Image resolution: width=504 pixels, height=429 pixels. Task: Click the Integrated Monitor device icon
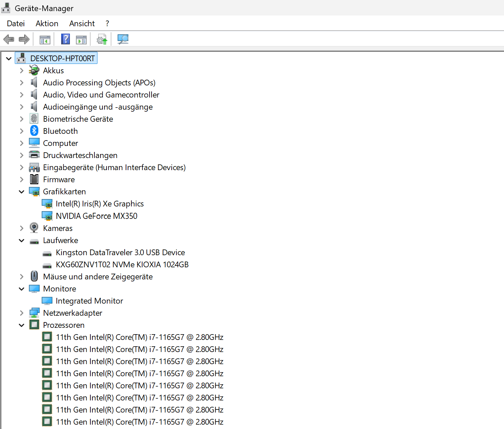coord(47,301)
